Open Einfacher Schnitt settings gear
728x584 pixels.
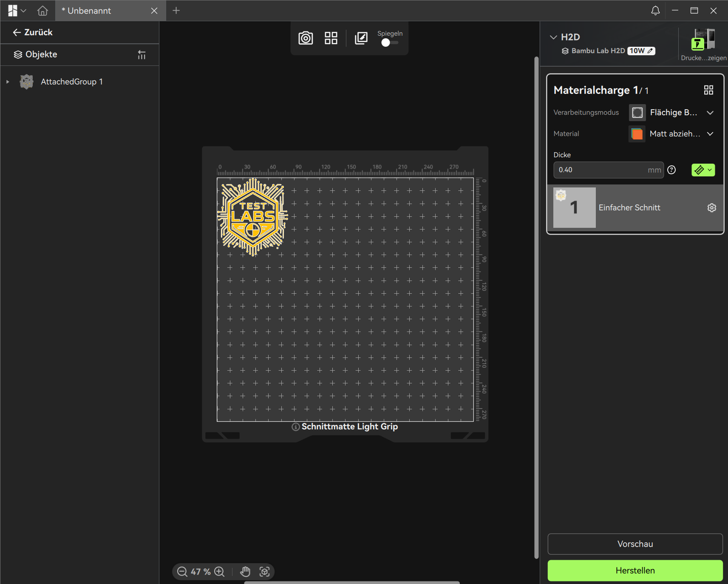point(711,207)
